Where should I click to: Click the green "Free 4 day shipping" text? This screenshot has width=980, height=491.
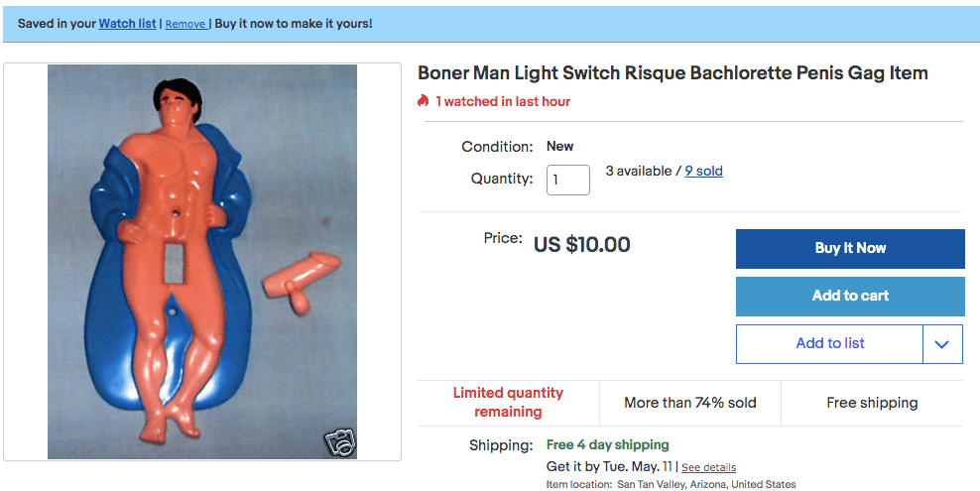click(x=608, y=444)
